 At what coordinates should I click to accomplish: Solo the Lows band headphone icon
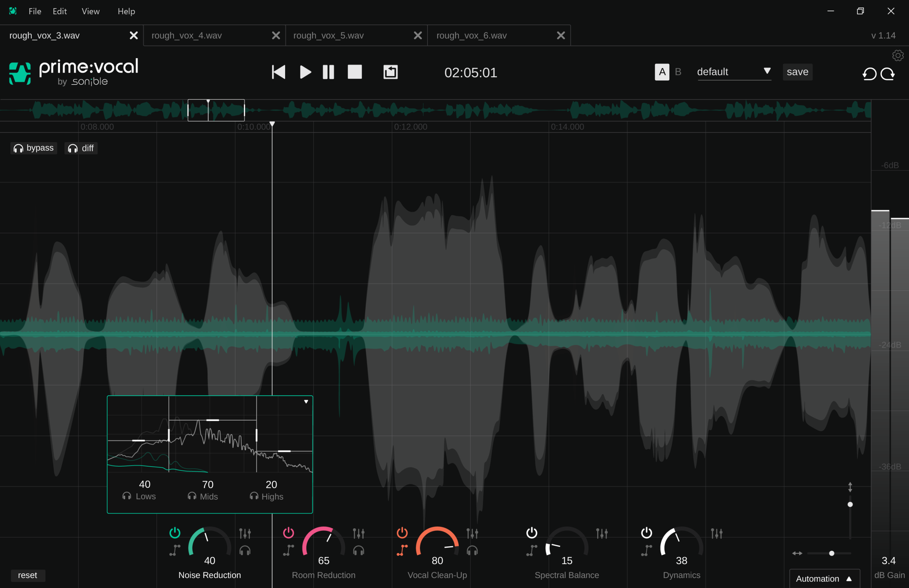(x=126, y=496)
